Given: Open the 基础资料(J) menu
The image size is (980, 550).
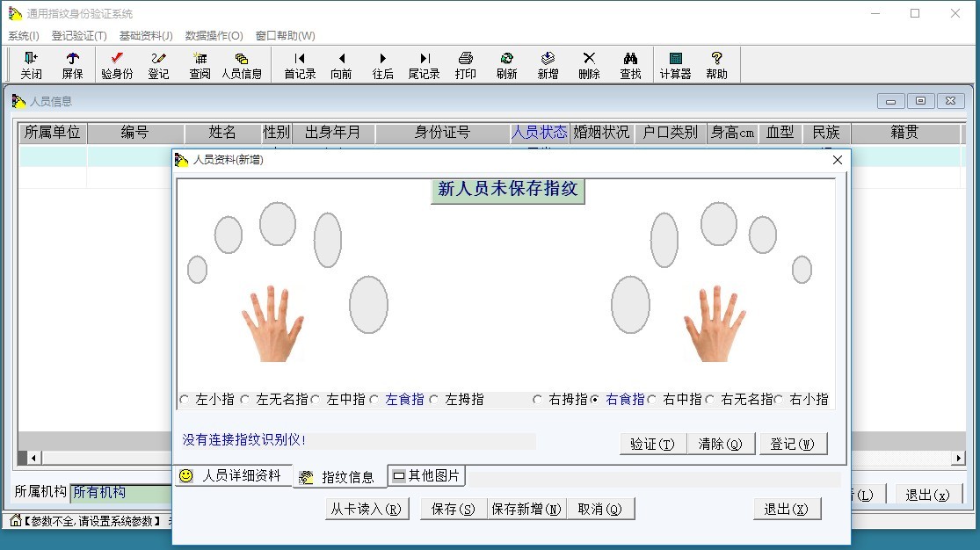Looking at the screenshot, I should pyautogui.click(x=146, y=36).
